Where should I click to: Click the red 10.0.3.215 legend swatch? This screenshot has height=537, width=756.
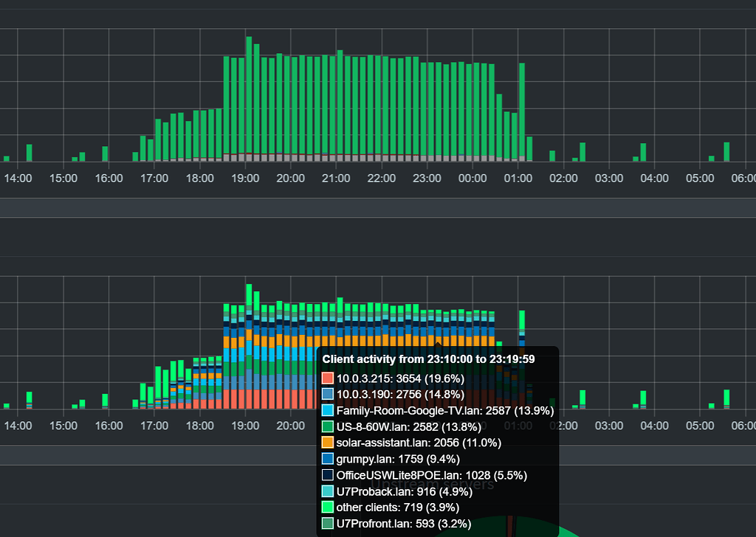coord(327,378)
